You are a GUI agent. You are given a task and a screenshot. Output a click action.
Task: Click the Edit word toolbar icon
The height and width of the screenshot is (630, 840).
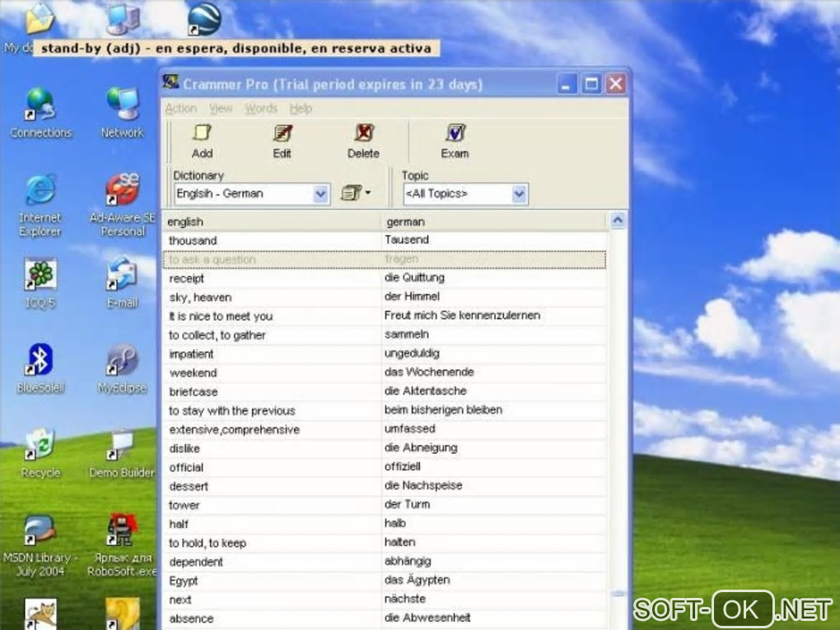[282, 141]
